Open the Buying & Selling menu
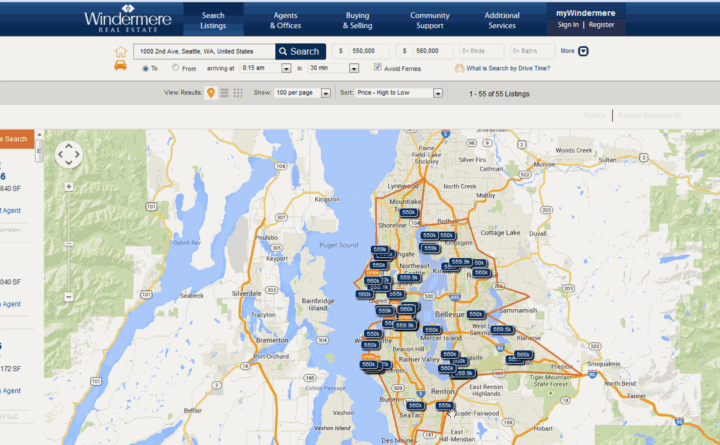The width and height of the screenshot is (720, 445). pos(357,20)
